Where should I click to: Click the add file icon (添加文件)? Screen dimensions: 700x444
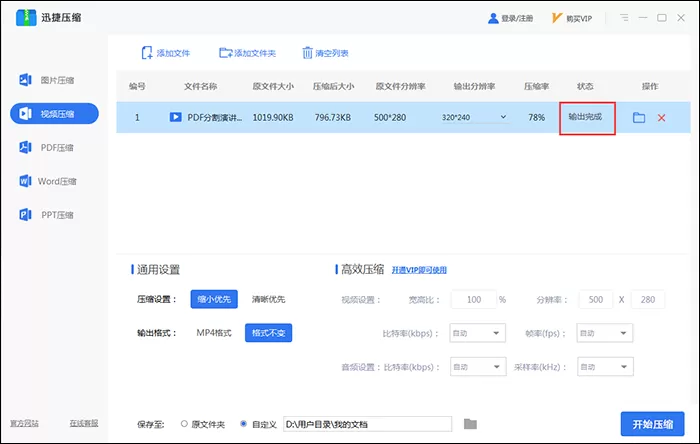pyautogui.click(x=146, y=53)
